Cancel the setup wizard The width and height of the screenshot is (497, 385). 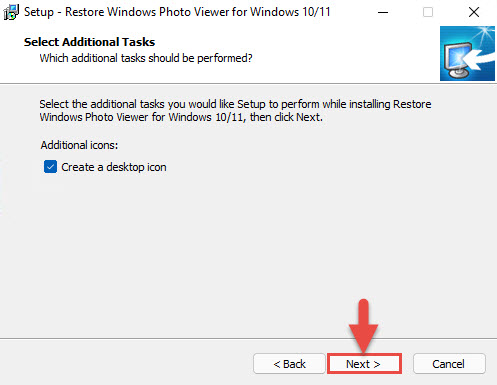coord(449,364)
